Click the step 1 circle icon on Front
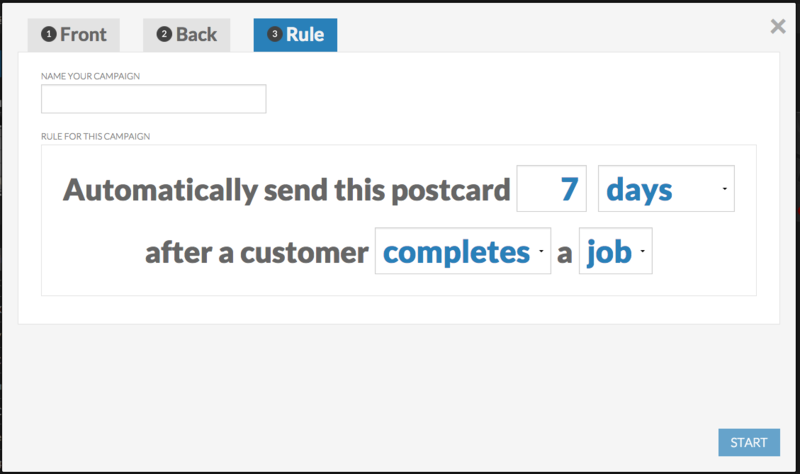800x474 pixels. 48,35
